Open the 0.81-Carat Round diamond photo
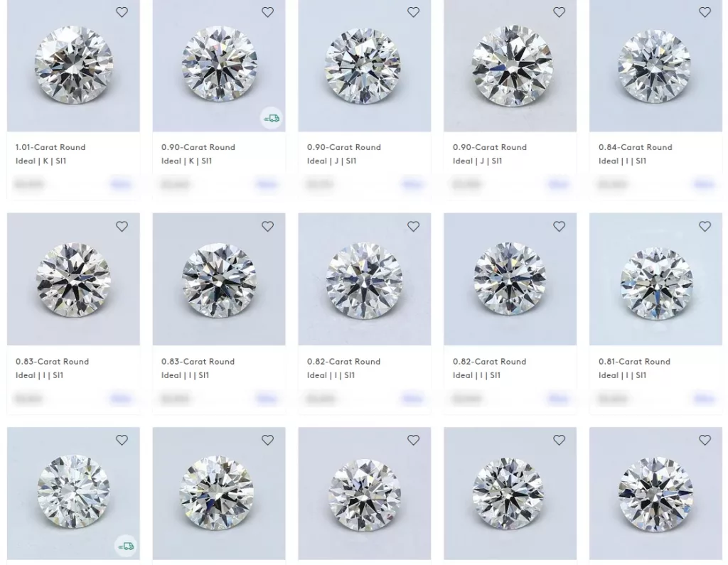Image resolution: width=728 pixels, height=565 pixels. pyautogui.click(x=655, y=279)
